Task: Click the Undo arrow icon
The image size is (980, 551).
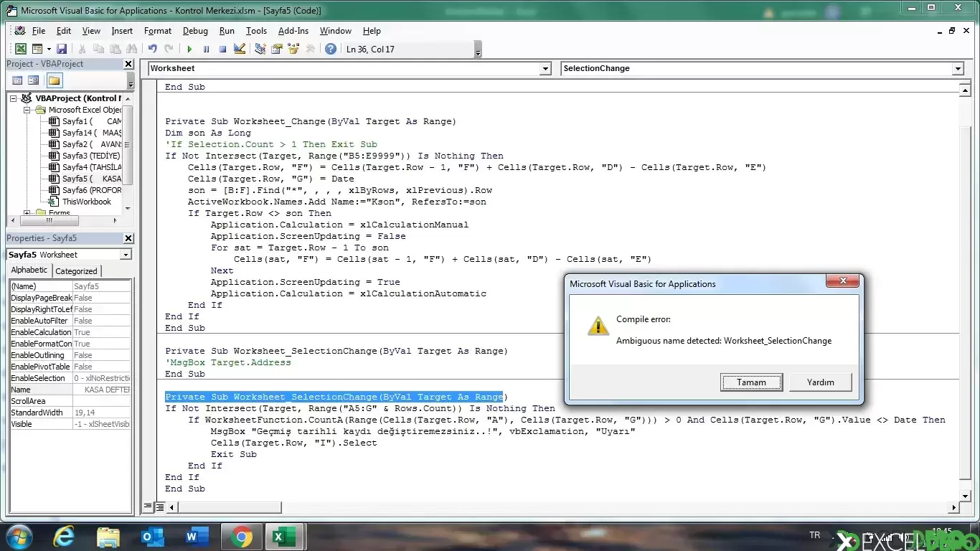Action: [152, 49]
